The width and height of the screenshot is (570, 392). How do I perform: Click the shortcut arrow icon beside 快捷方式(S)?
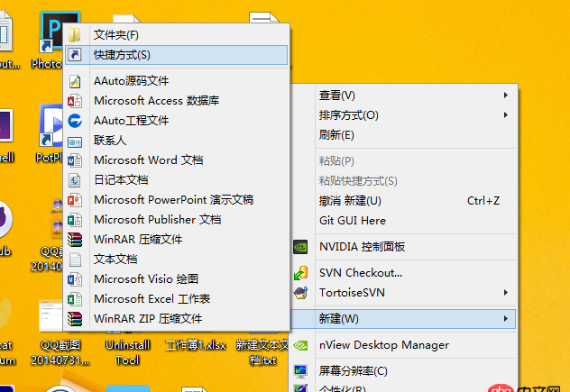click(75, 55)
